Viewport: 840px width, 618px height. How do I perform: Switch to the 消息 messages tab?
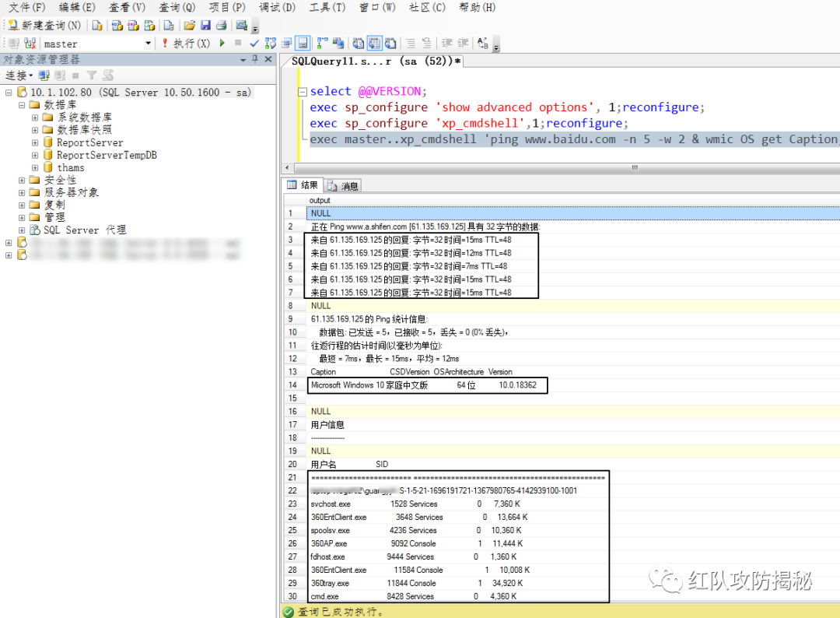coord(342,186)
